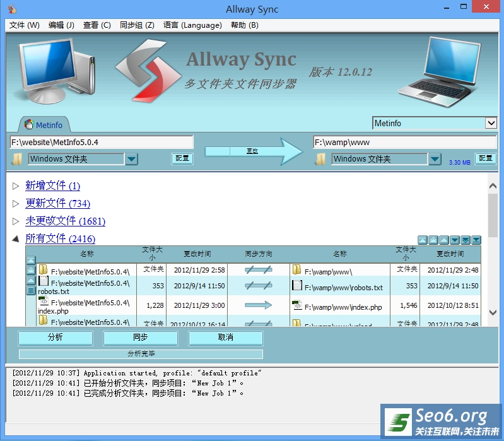
Task: Click the F:\website\MetInfo5.0.4 path field
Action: (x=102, y=142)
